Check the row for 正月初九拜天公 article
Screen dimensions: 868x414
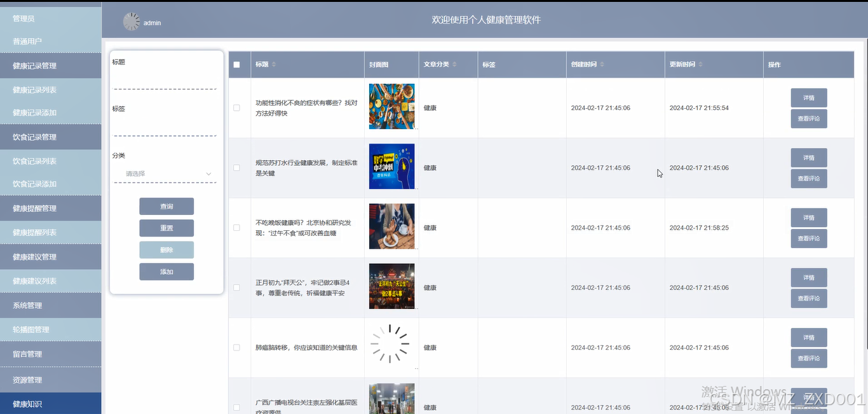[x=237, y=287]
